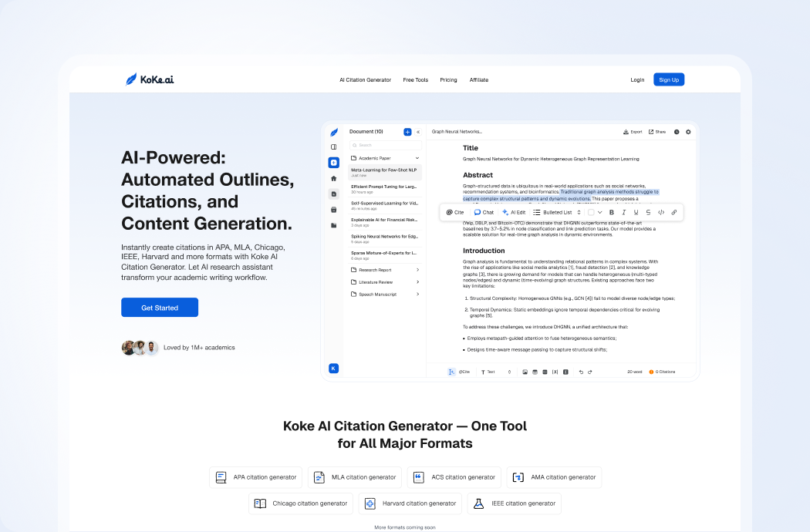The height and width of the screenshot is (532, 810).
Task: Click the document Search field
Action: click(x=385, y=145)
